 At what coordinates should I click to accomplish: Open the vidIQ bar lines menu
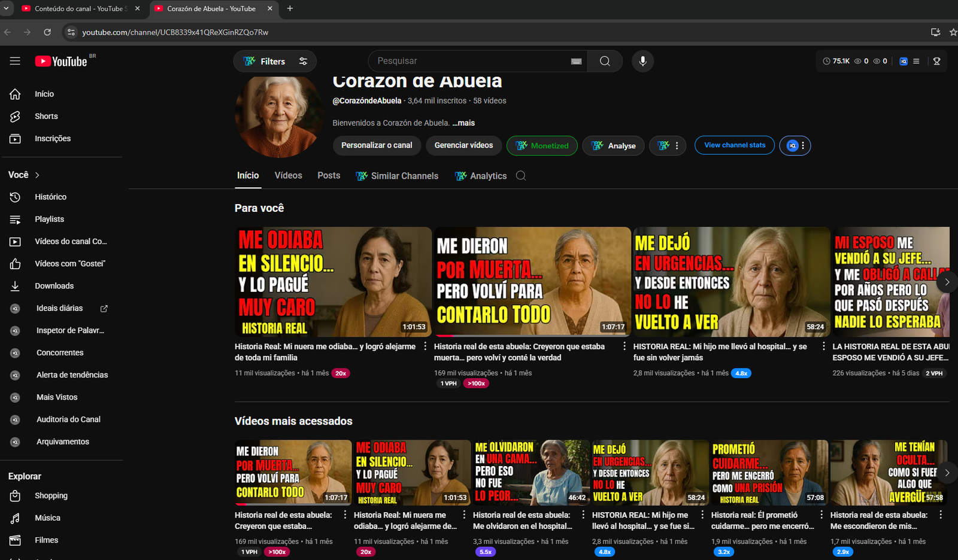[916, 61]
